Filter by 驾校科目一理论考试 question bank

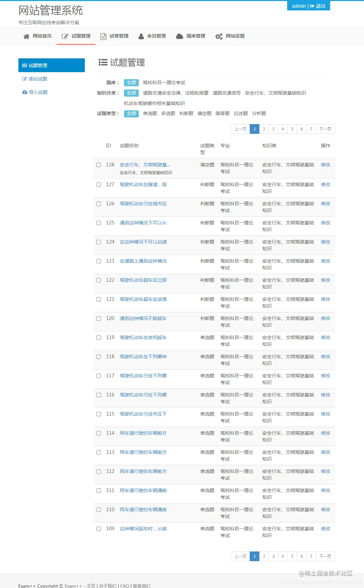point(164,83)
